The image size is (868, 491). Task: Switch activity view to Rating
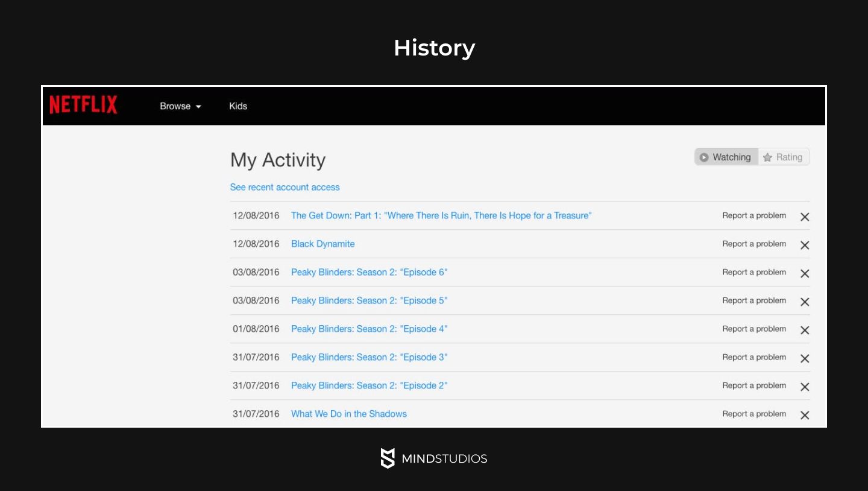[x=784, y=157]
